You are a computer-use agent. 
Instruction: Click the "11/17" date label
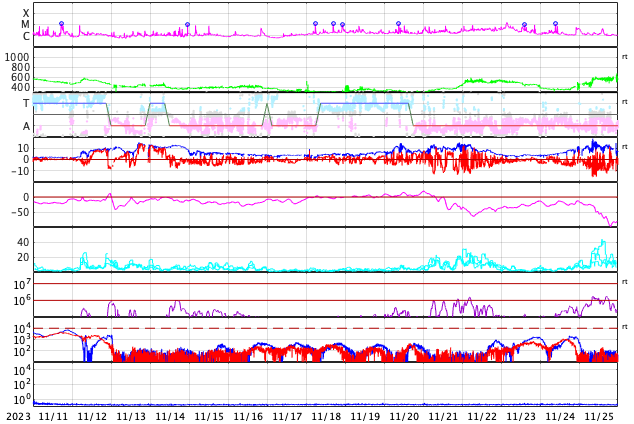click(287, 416)
